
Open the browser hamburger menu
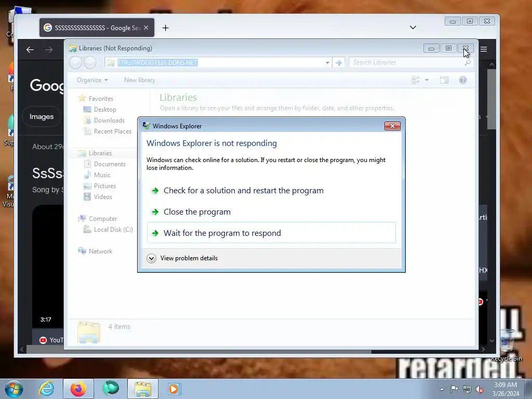pos(484,49)
